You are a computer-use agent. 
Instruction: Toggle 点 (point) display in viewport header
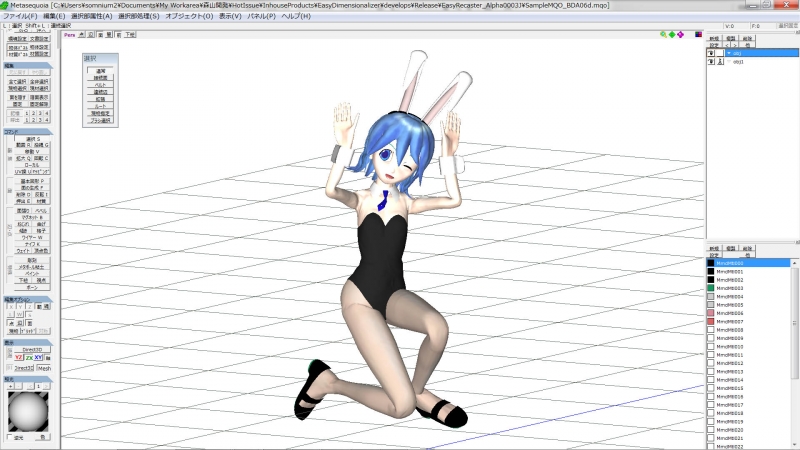click(x=82, y=35)
